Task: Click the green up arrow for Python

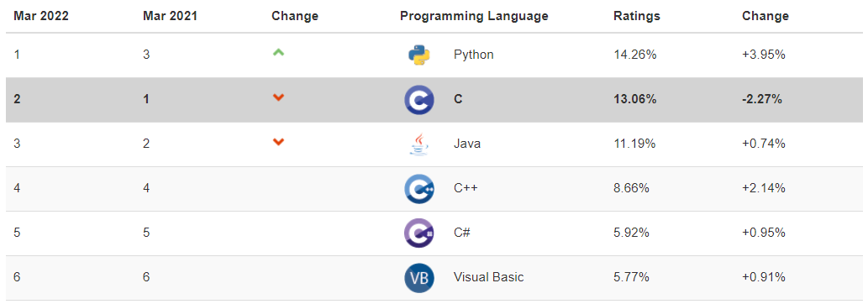Action: pos(278,53)
